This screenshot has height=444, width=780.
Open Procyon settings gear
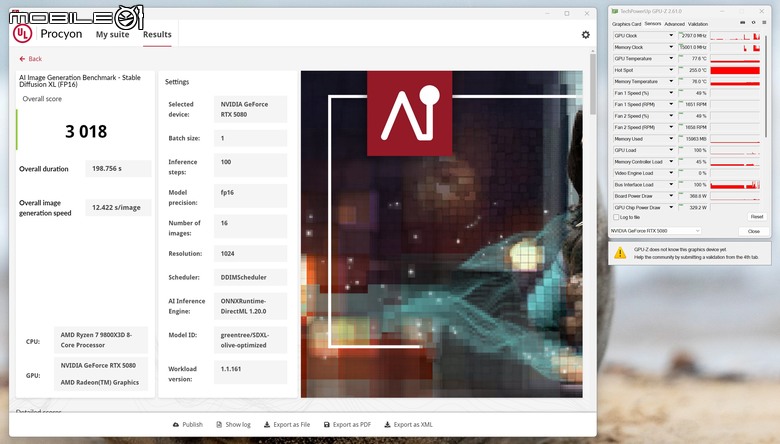(585, 35)
